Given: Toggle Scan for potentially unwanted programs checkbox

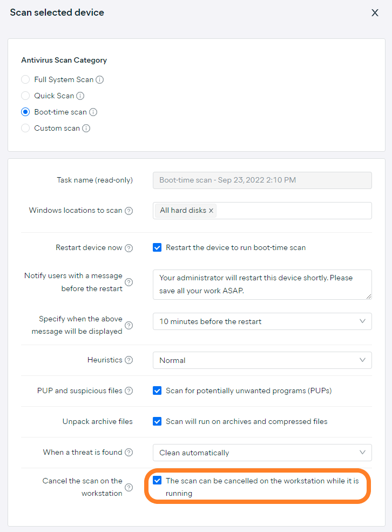Looking at the screenshot, I should tap(157, 390).
